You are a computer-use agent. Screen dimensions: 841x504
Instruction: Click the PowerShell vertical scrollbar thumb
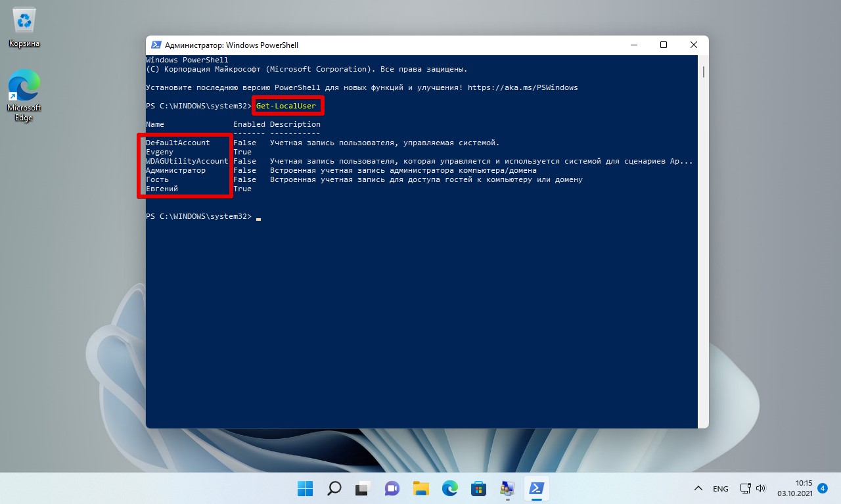click(703, 72)
